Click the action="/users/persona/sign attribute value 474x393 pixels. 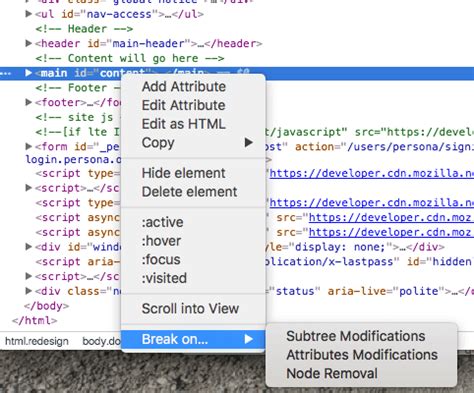pos(384,147)
